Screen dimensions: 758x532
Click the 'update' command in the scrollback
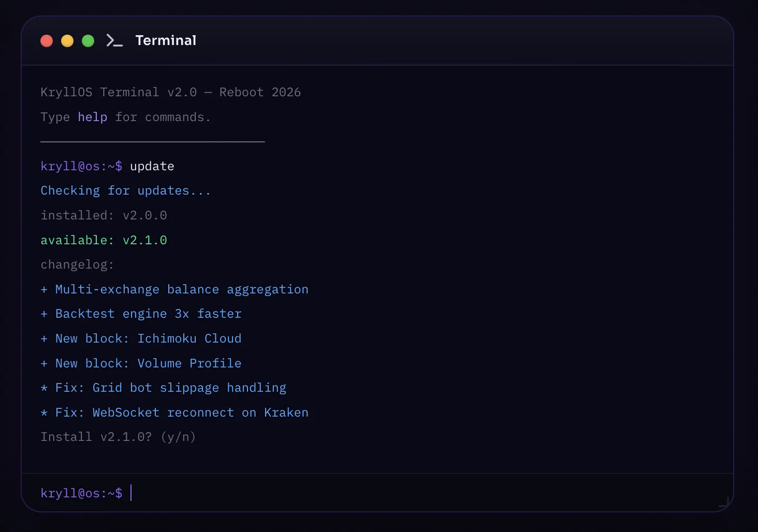pyautogui.click(x=151, y=166)
